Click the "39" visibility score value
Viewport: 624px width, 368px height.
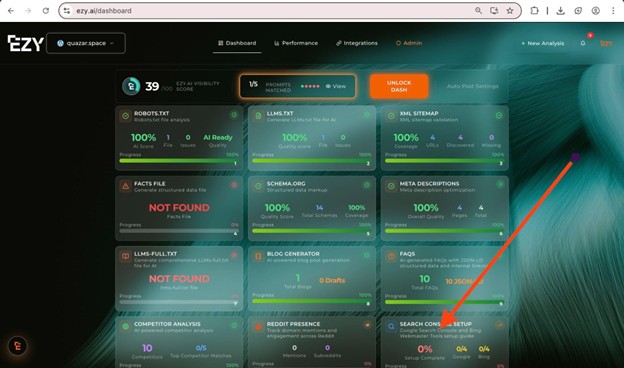tap(152, 86)
